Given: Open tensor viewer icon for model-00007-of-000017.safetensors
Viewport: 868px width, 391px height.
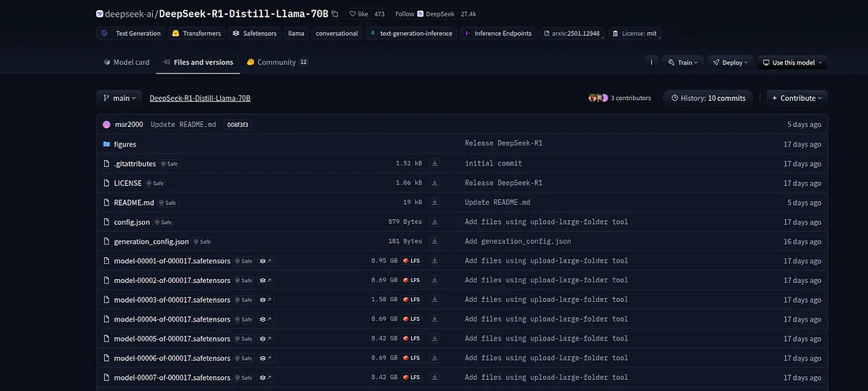Looking at the screenshot, I should coord(266,378).
